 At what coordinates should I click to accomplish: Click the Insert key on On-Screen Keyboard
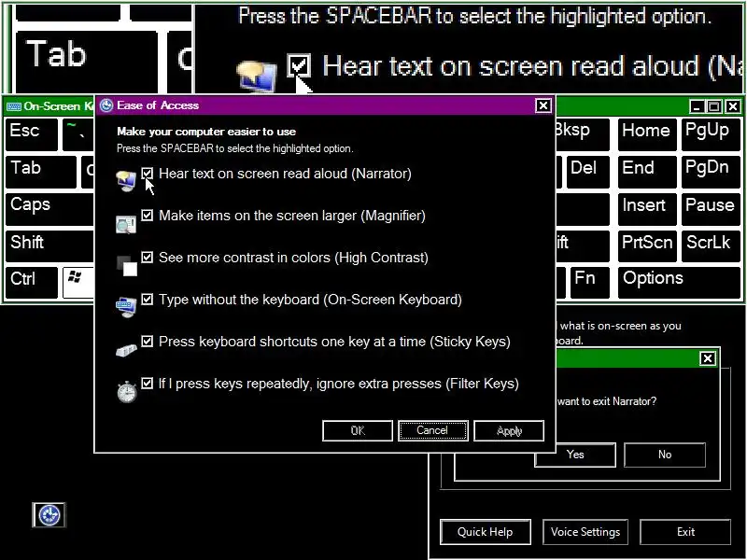pyautogui.click(x=647, y=208)
